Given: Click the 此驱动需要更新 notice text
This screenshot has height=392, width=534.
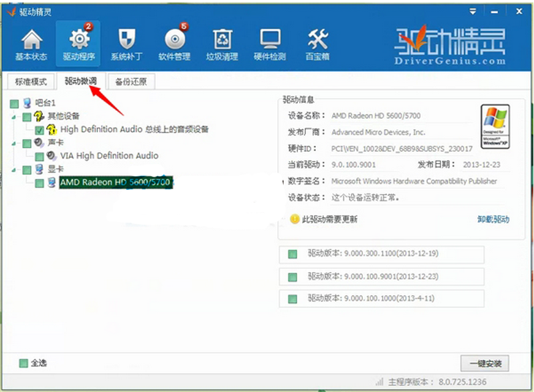Looking at the screenshot, I should (330, 219).
